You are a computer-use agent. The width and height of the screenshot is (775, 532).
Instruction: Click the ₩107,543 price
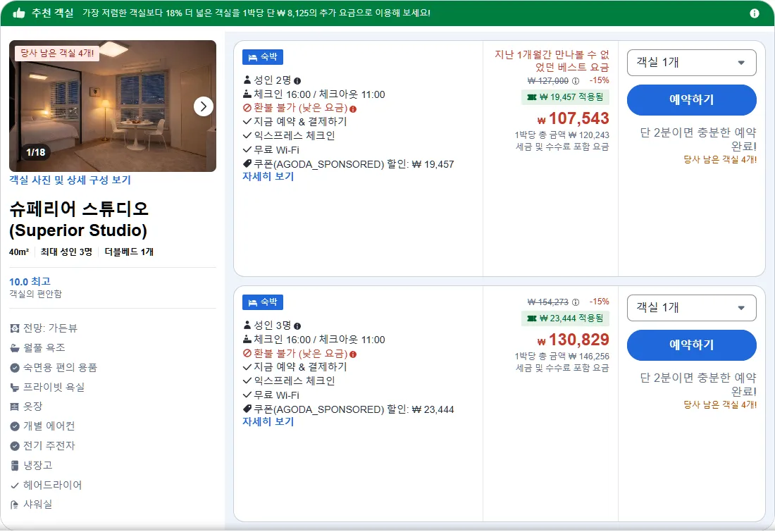point(573,118)
